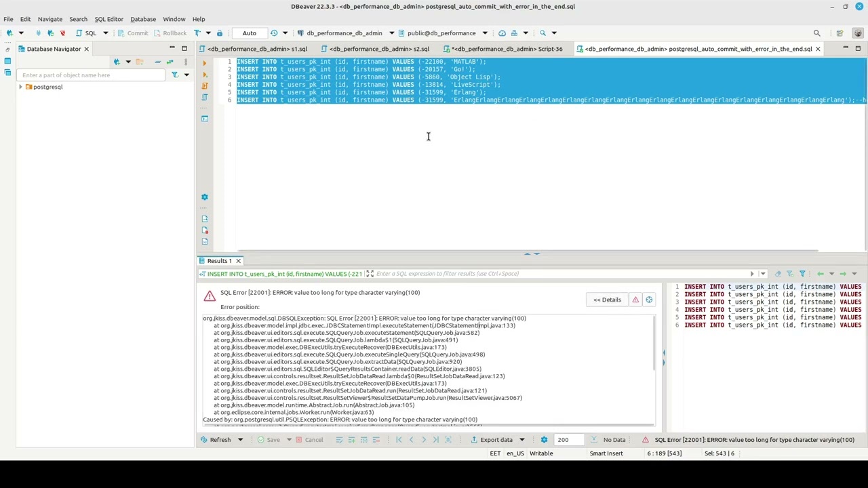The image size is (868, 488).
Task: Open the SQL button dropdown arrow in toolbar
Action: coord(105,33)
